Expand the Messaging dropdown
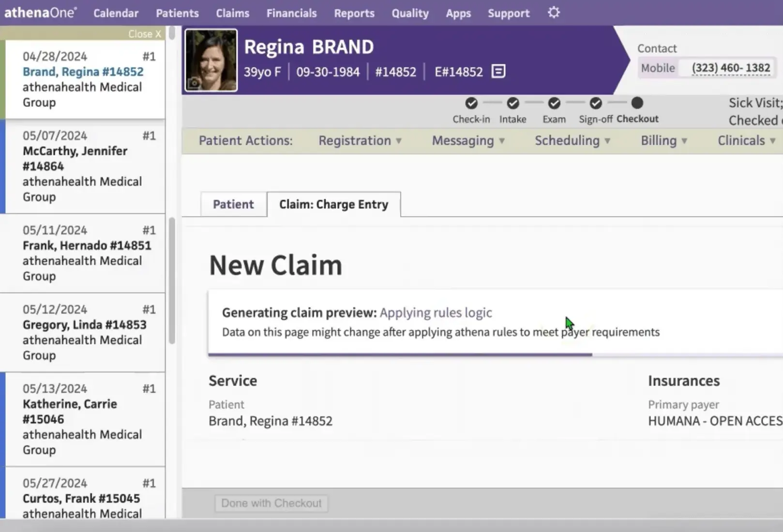 pyautogui.click(x=468, y=141)
